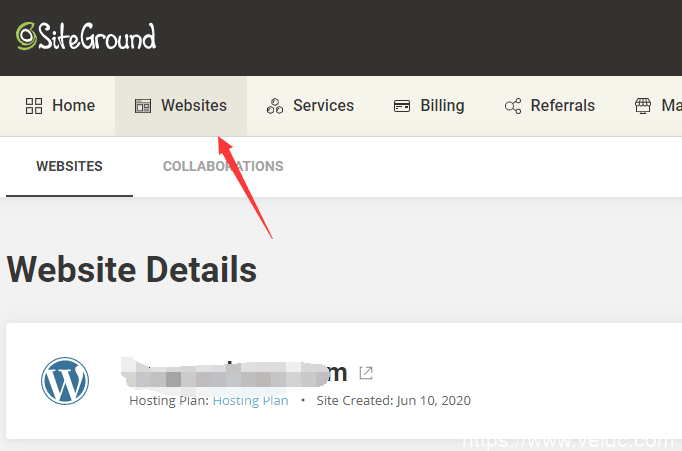
Task: Click the Home grid icon
Action: point(34,106)
